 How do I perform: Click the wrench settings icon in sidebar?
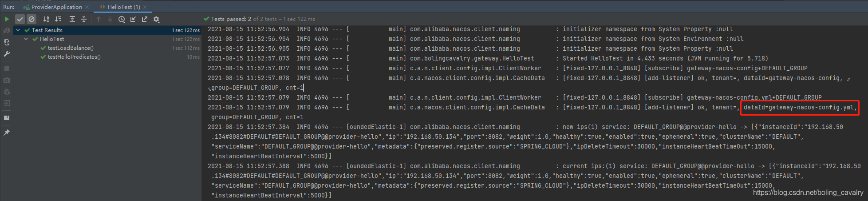[x=7, y=54]
